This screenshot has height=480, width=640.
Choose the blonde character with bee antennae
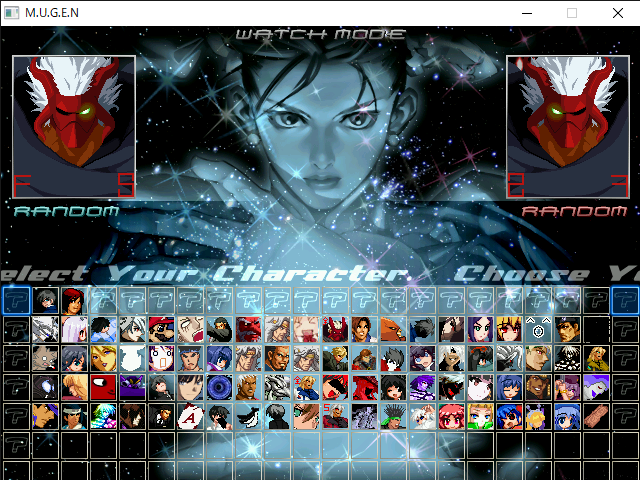click(538, 416)
